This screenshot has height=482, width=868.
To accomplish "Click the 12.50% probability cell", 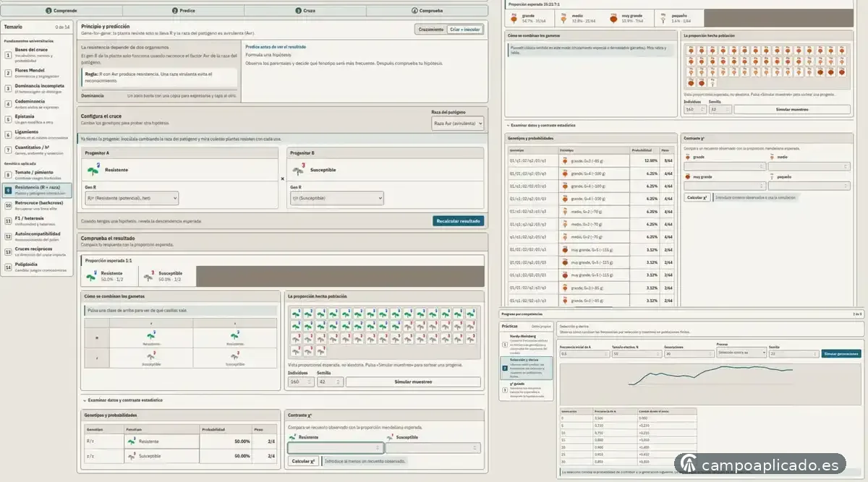I will pyautogui.click(x=645, y=160).
